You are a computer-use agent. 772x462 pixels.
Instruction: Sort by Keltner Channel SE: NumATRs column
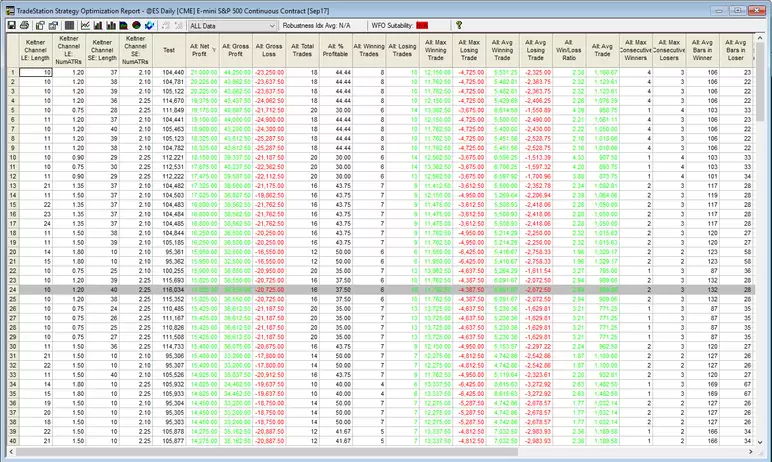[x=136, y=50]
